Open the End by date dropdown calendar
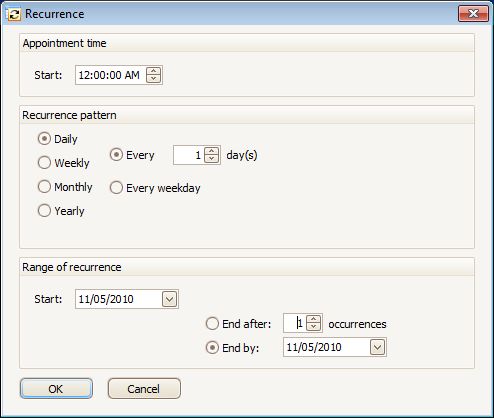Image resolution: width=494 pixels, height=418 pixels. pyautogui.click(x=377, y=348)
